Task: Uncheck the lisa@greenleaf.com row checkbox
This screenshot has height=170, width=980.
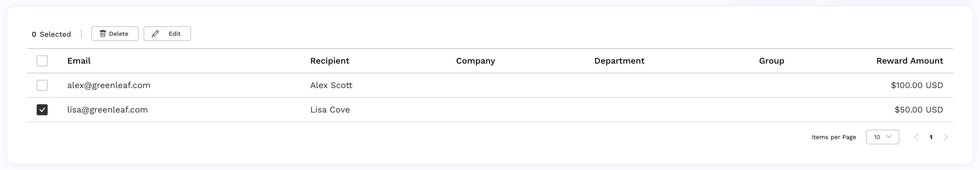Action: click(42, 110)
